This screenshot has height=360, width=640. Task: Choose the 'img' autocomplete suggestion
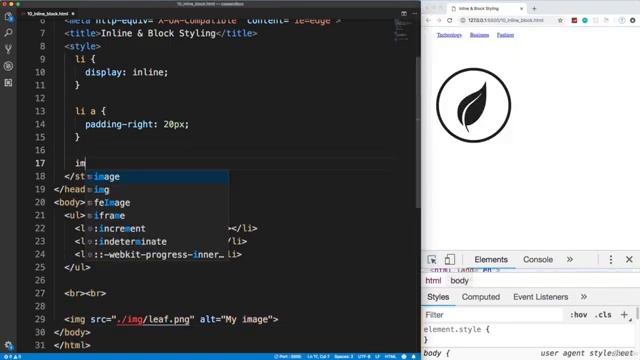point(157,190)
